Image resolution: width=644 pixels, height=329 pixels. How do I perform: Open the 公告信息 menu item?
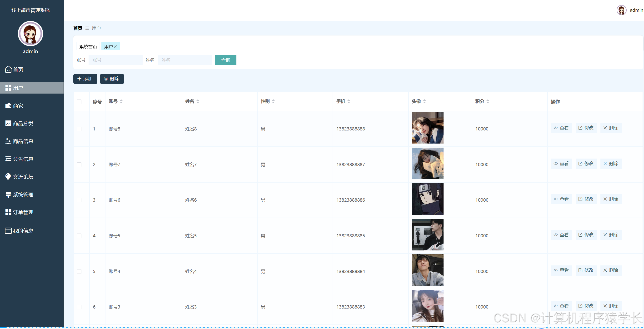tap(23, 159)
